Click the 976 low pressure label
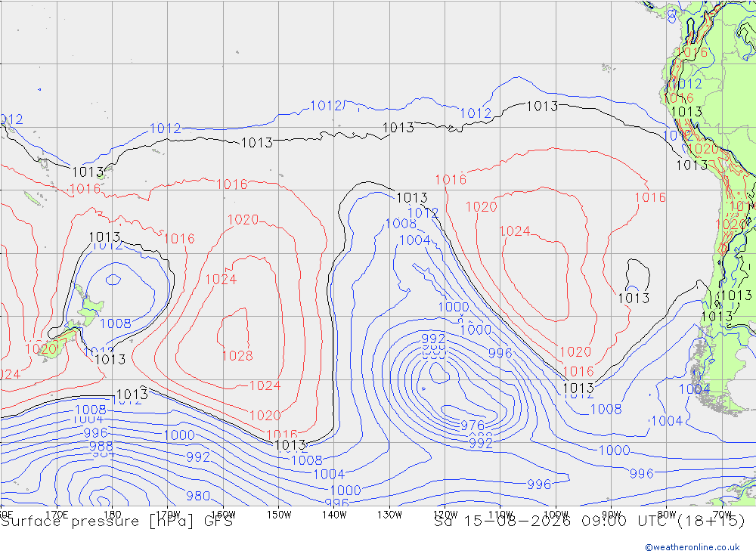The image size is (756, 554). [x=472, y=426]
